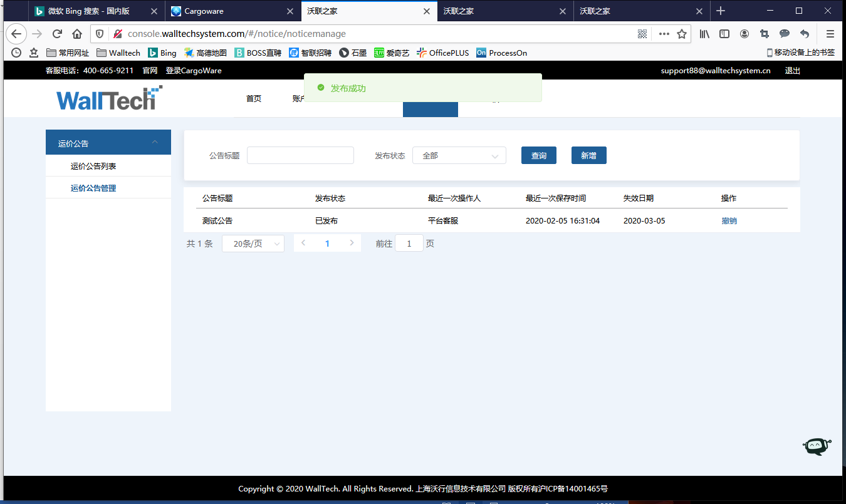Click the 新增 button to add notice
The height and width of the screenshot is (504, 846).
click(588, 156)
